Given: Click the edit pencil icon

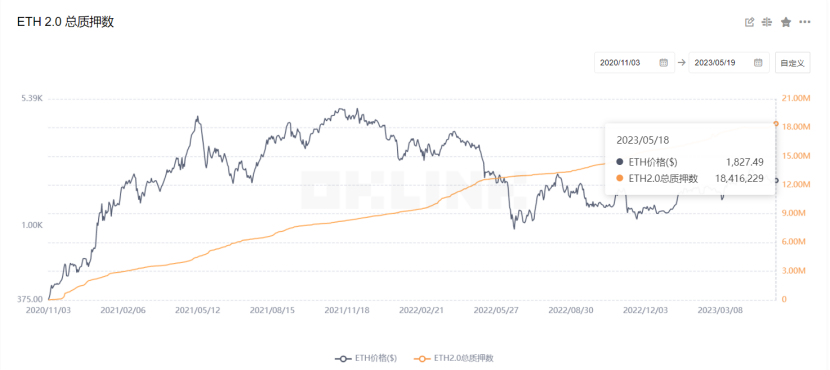Looking at the screenshot, I should click(749, 22).
